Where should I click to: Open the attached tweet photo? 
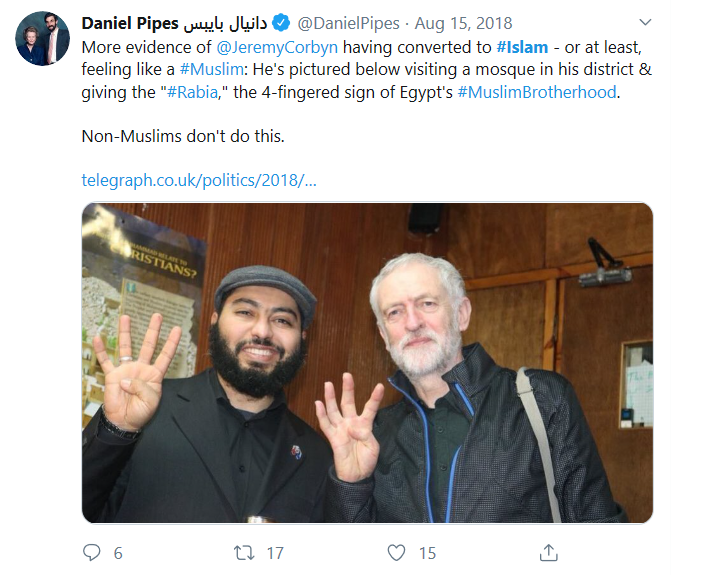367,363
